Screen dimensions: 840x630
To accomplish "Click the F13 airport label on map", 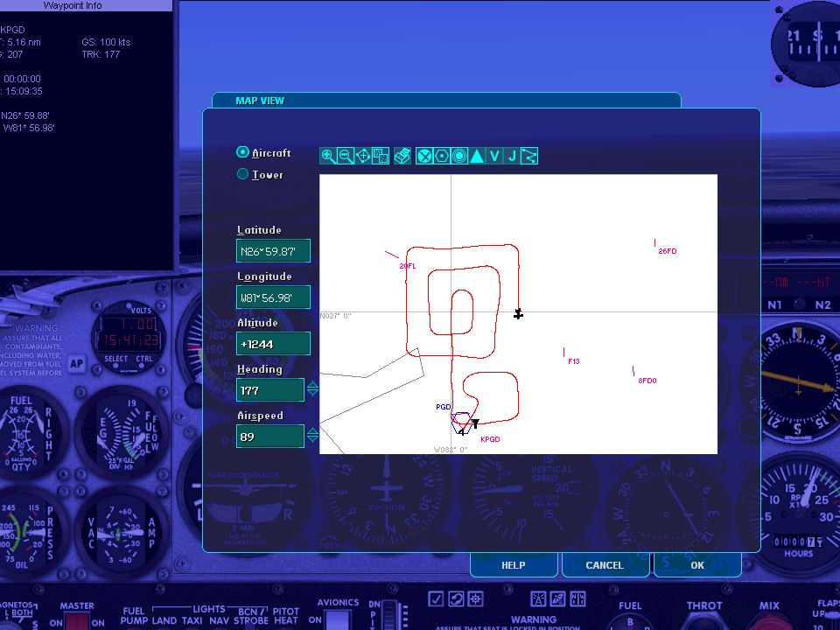I will coord(574,361).
